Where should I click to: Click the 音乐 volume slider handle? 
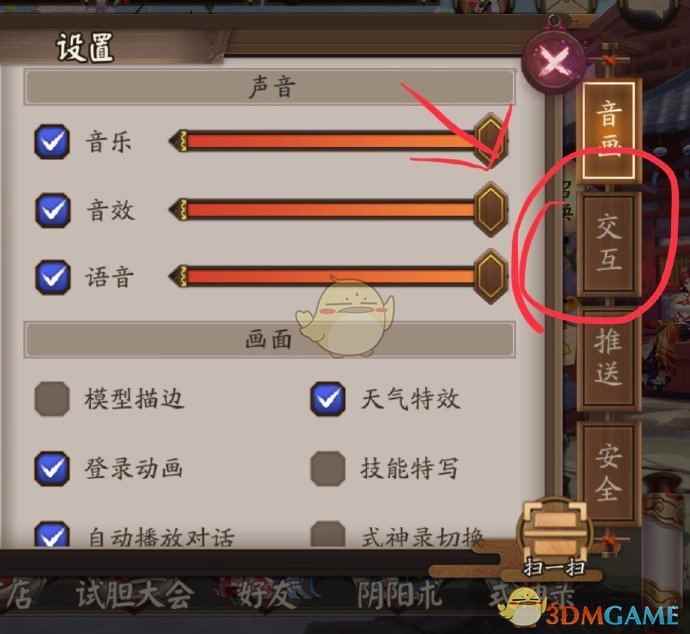click(x=491, y=141)
